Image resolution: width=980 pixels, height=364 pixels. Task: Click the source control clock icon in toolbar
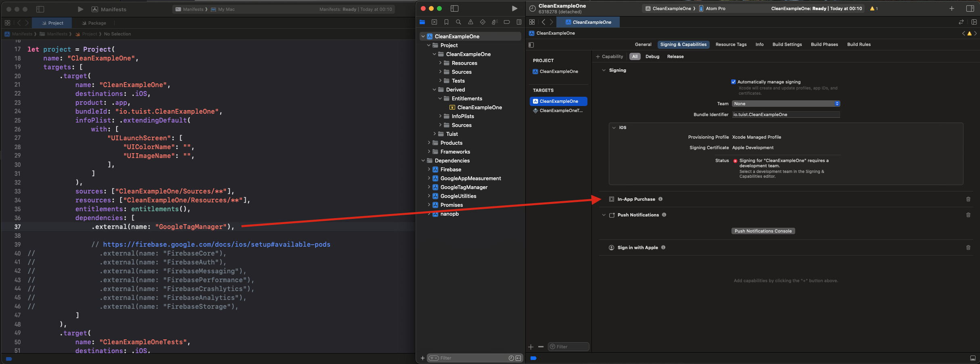pos(532,8)
